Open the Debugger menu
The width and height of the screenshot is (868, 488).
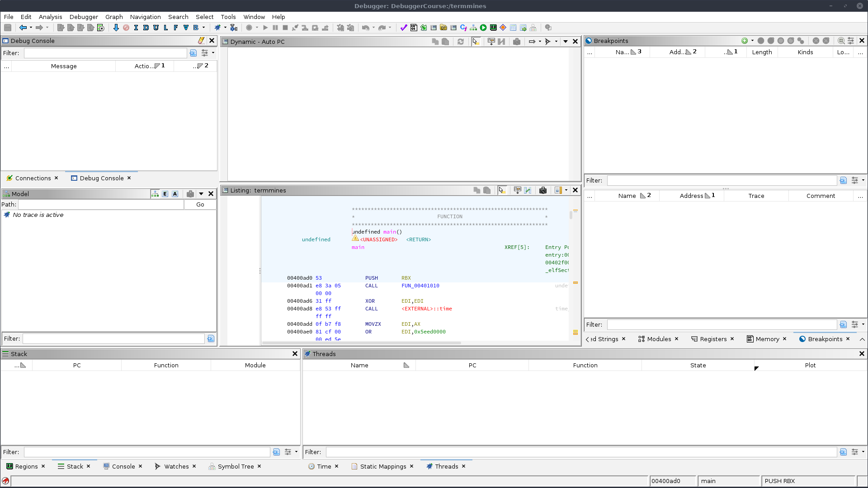tap(84, 17)
